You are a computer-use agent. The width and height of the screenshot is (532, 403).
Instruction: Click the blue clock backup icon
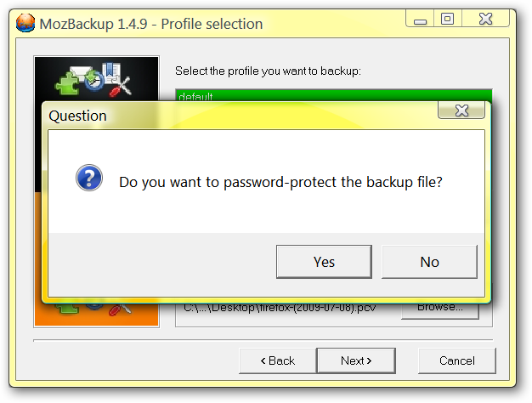pos(94,80)
